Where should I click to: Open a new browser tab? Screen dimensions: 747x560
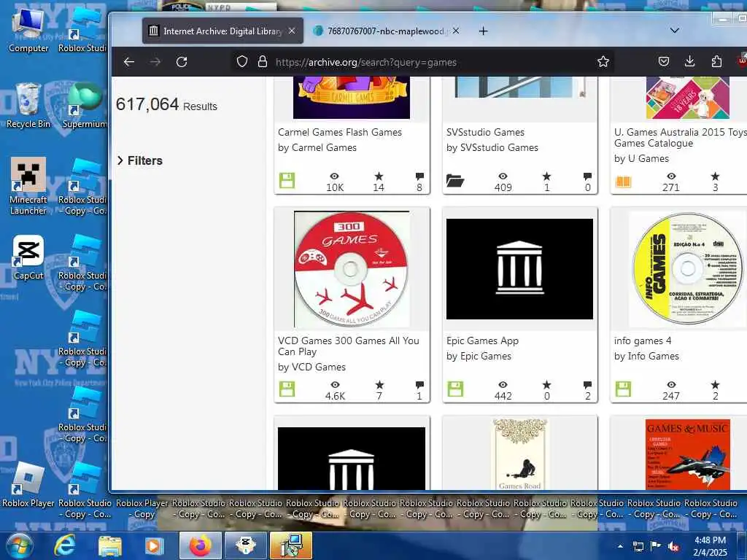click(x=483, y=31)
